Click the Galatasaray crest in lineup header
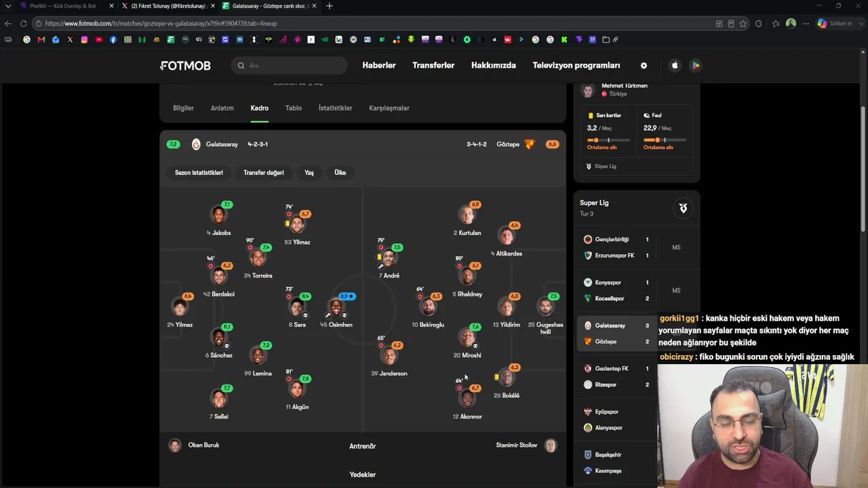Image resolution: width=868 pixels, height=488 pixels. point(196,144)
